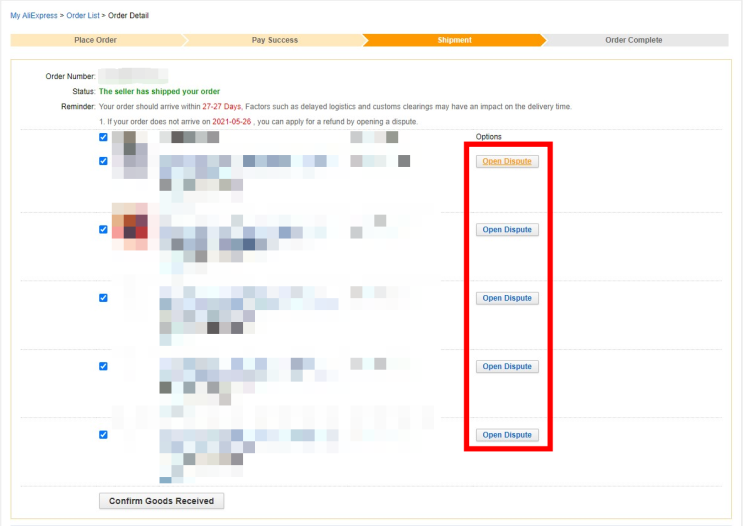Screen dimensions: 743x526
Task: Select the highlighted Shipment step
Action: click(454, 40)
